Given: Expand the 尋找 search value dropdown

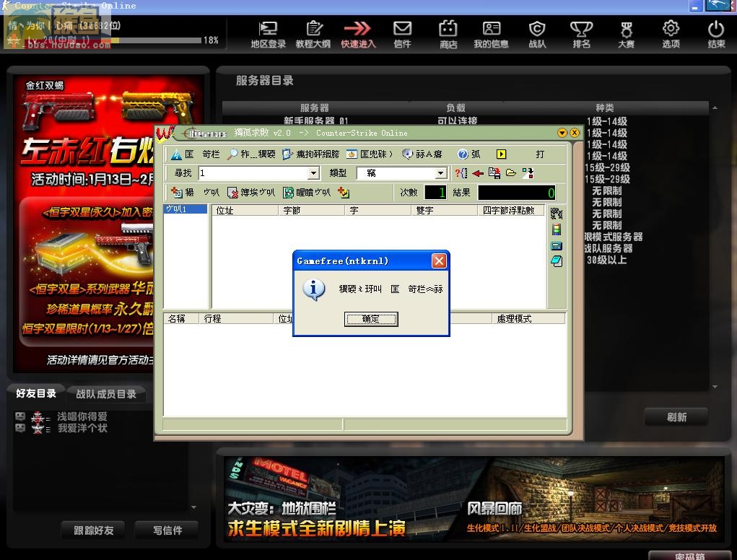Looking at the screenshot, I should pos(313,173).
